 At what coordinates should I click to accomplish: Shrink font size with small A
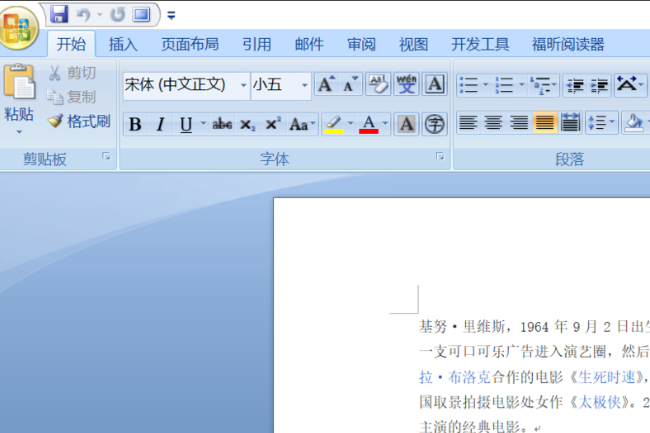(x=350, y=84)
